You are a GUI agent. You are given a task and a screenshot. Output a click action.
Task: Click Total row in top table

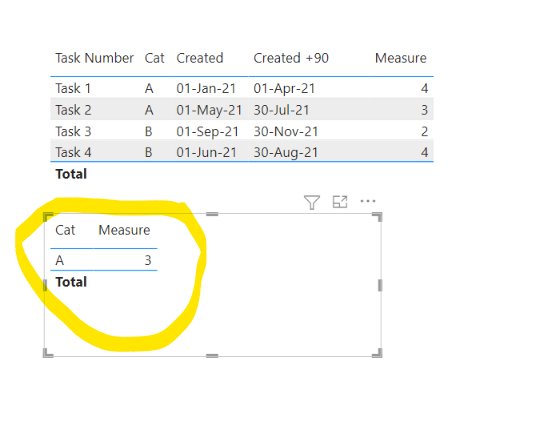tap(71, 174)
